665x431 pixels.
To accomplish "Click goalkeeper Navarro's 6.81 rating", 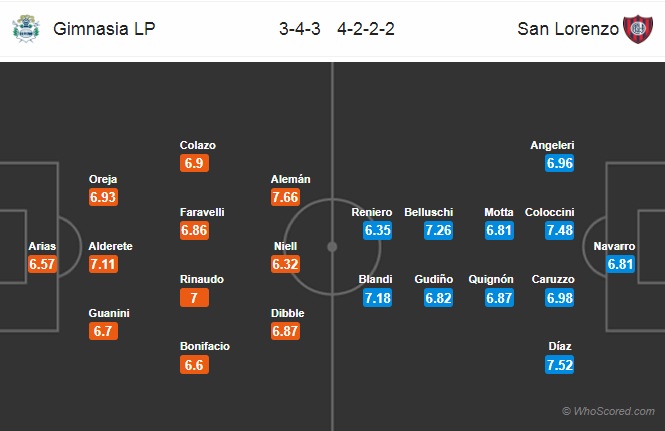I will tap(620, 264).
